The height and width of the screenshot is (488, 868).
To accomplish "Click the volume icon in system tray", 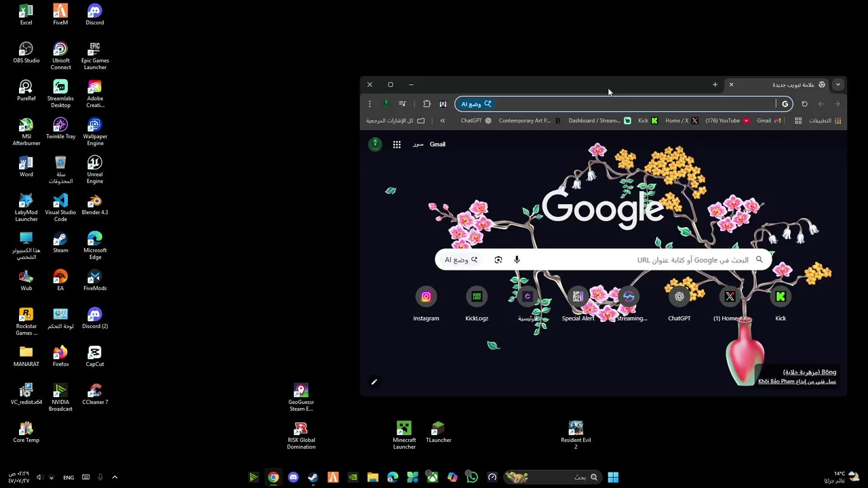I will tap(39, 477).
